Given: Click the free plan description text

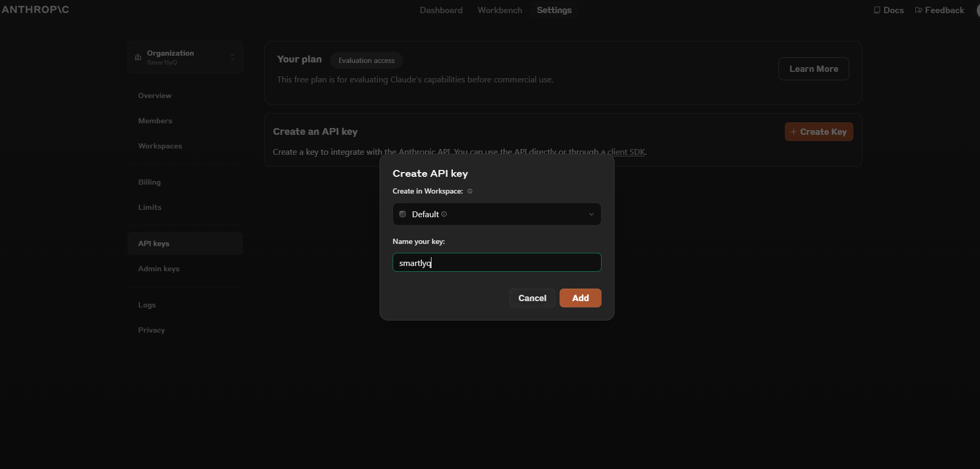Looking at the screenshot, I should (415, 80).
